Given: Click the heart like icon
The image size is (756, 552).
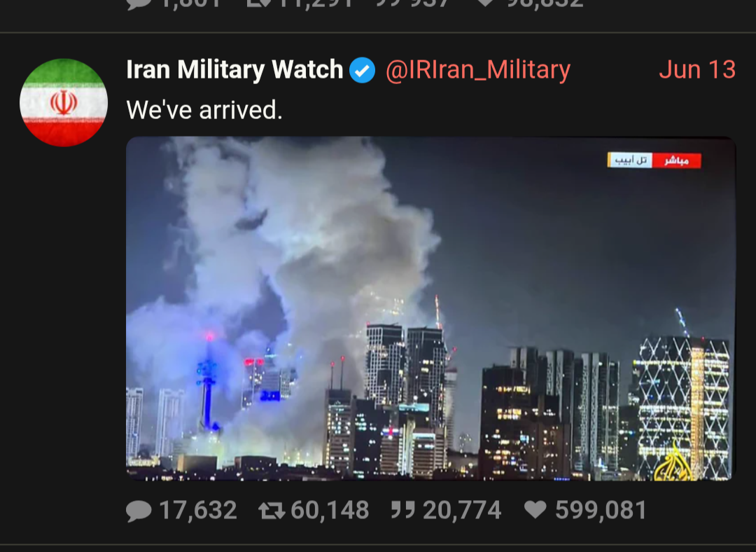Looking at the screenshot, I should [535, 509].
